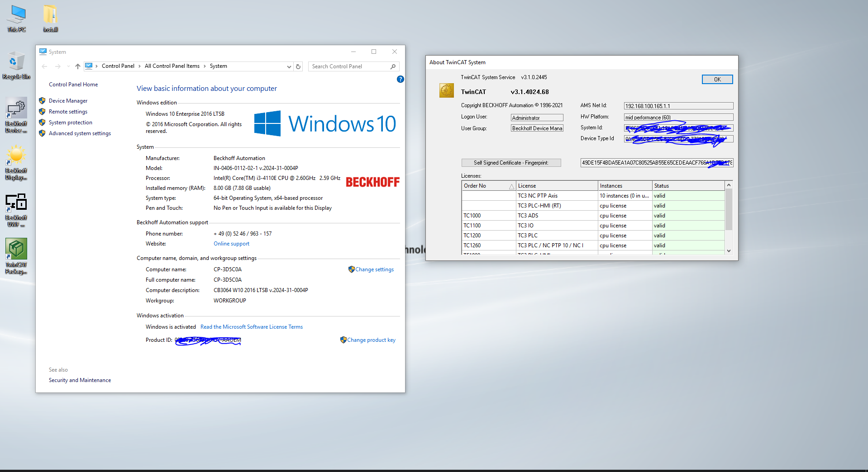Click Change product key link
The width and height of the screenshot is (868, 472).
(x=371, y=340)
